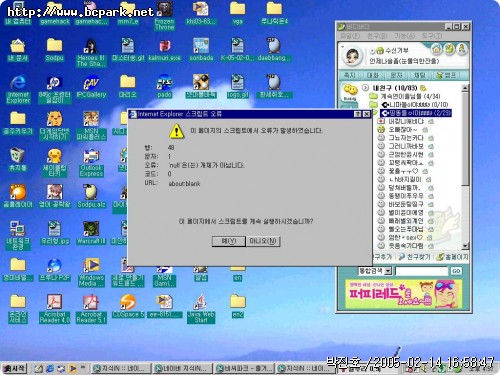Click the media player quick launch icon
Viewport: 500px width, 375px height.
pyautogui.click(x=72, y=369)
